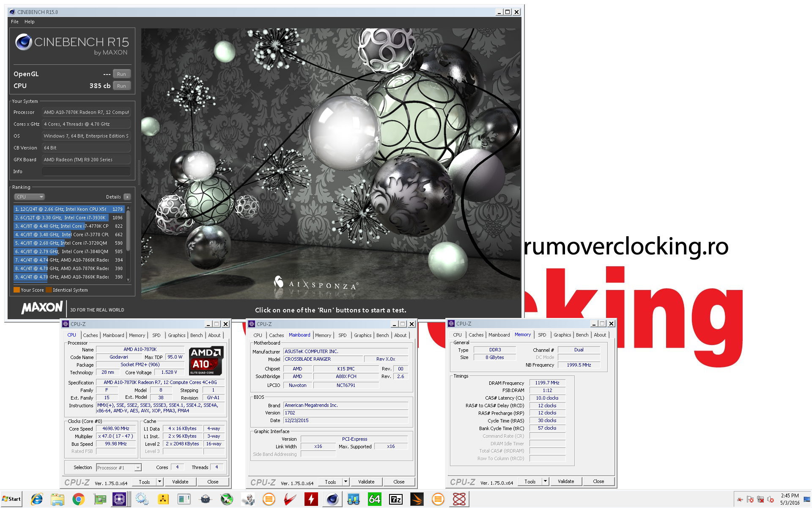This screenshot has width=812, height=508.
Task: Click the CROSSBLADE RANGER model field
Action: click(x=324, y=359)
